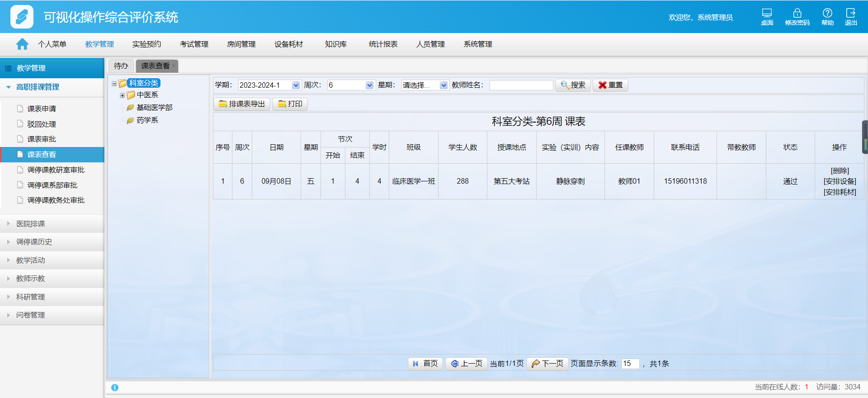Open the 系统管理 menu

point(478,44)
